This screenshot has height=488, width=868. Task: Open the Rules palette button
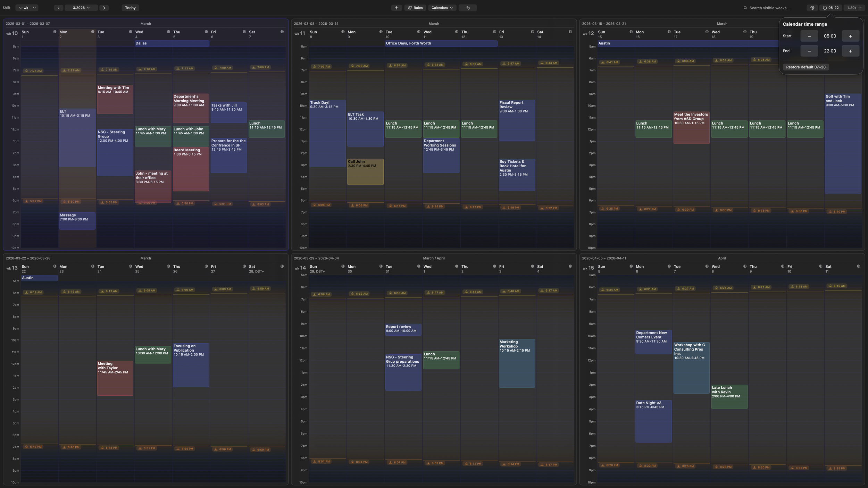coord(415,8)
